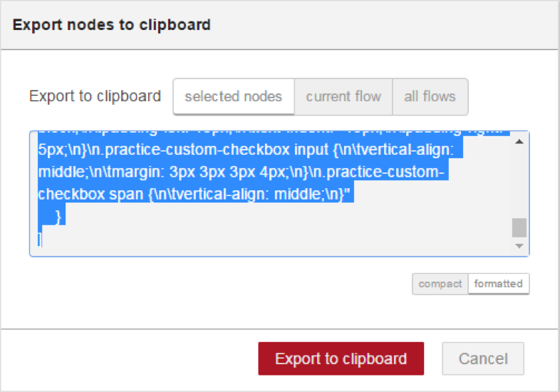
Task: Click the "Export nodes to clipboard" dialog title
Action: coord(112,25)
